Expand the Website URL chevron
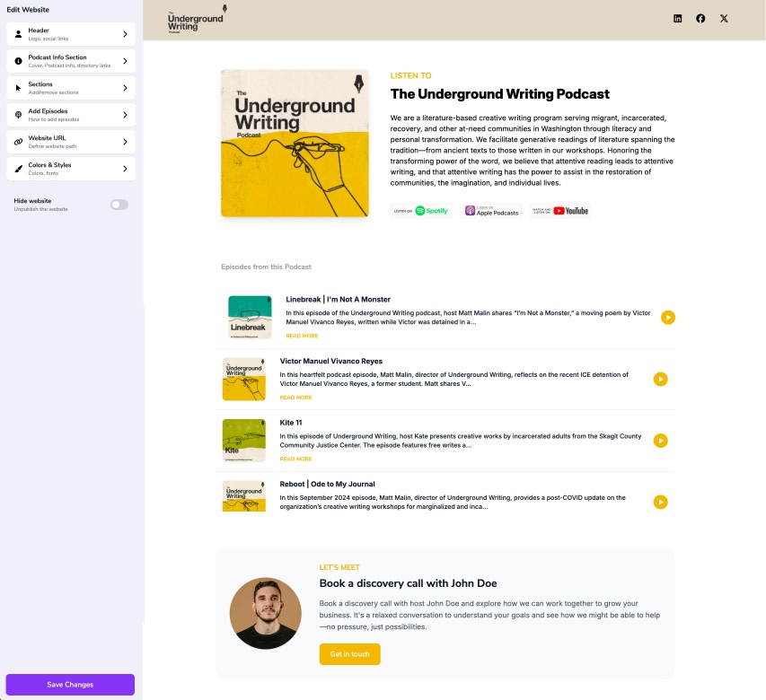The width and height of the screenshot is (766, 700). [x=125, y=142]
